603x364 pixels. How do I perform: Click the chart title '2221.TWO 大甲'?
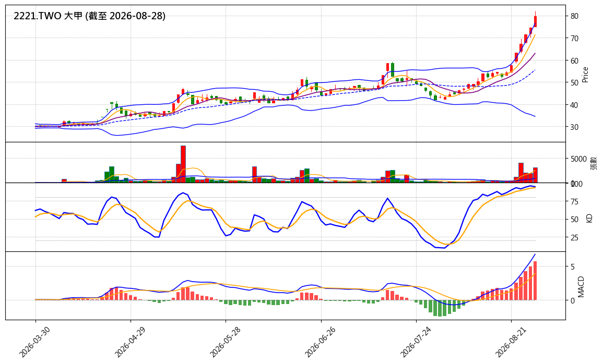48,16
